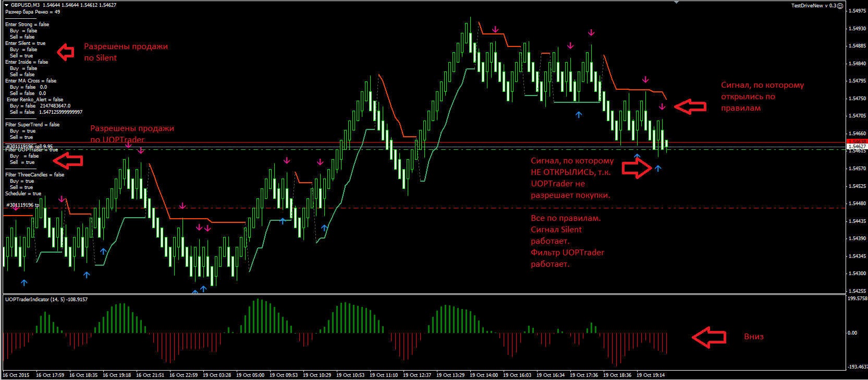Click the 1.54975 price scale value
The width and height of the screenshot is (868, 380).
(858, 11)
